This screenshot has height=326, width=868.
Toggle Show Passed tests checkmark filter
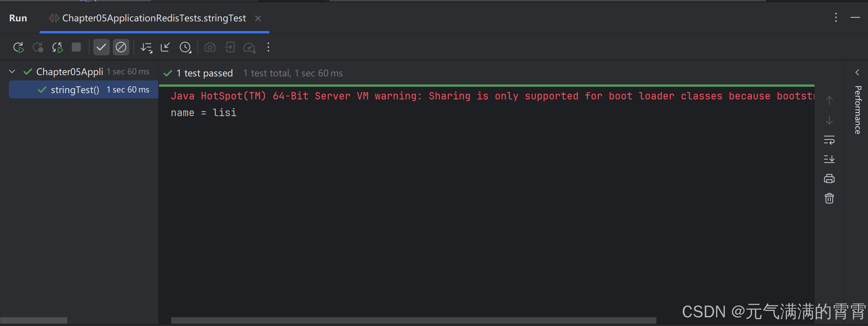coord(101,47)
